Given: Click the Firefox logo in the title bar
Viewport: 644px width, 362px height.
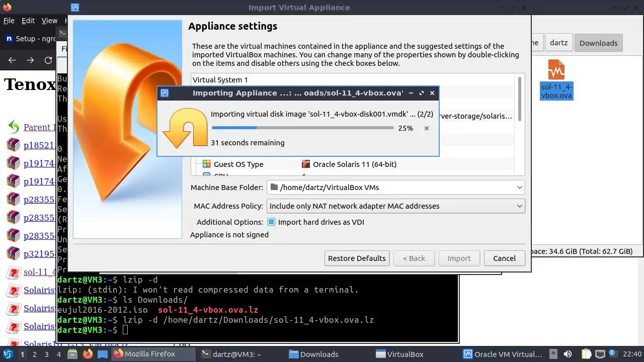Looking at the screenshot, I should pyautogui.click(x=7, y=7).
